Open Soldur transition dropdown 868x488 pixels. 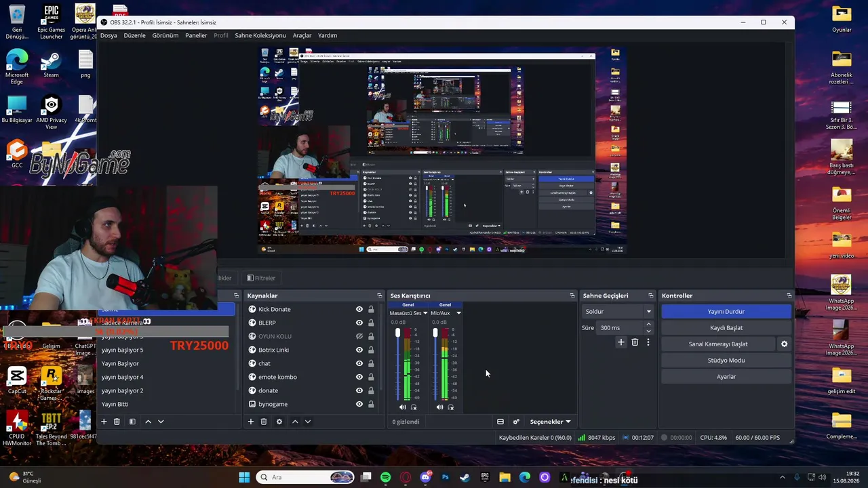click(618, 312)
